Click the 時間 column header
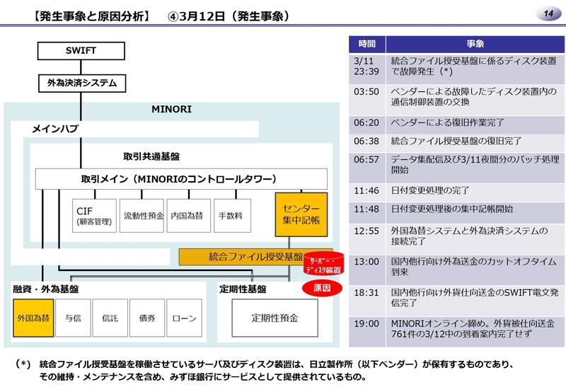The image size is (566, 392). pyautogui.click(x=367, y=44)
